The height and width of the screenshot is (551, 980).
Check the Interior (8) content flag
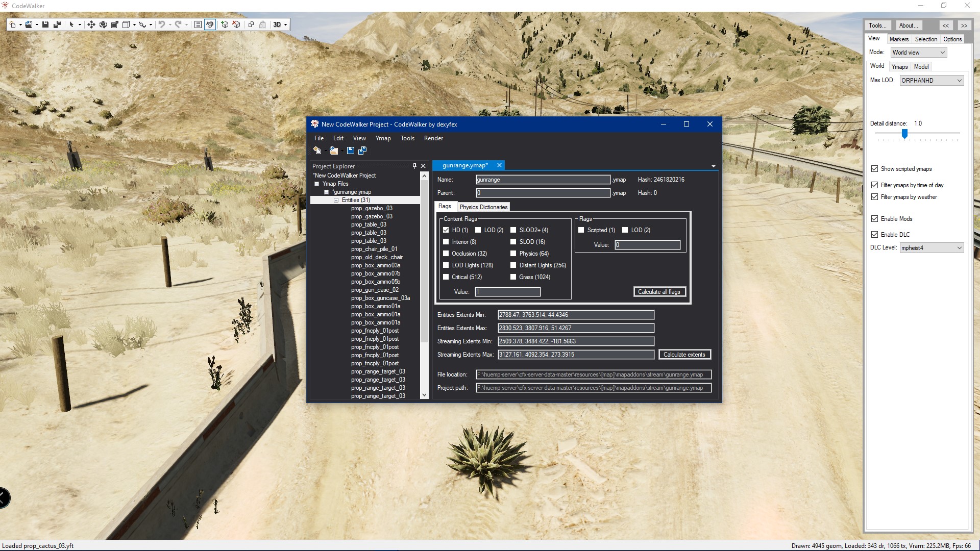click(446, 242)
